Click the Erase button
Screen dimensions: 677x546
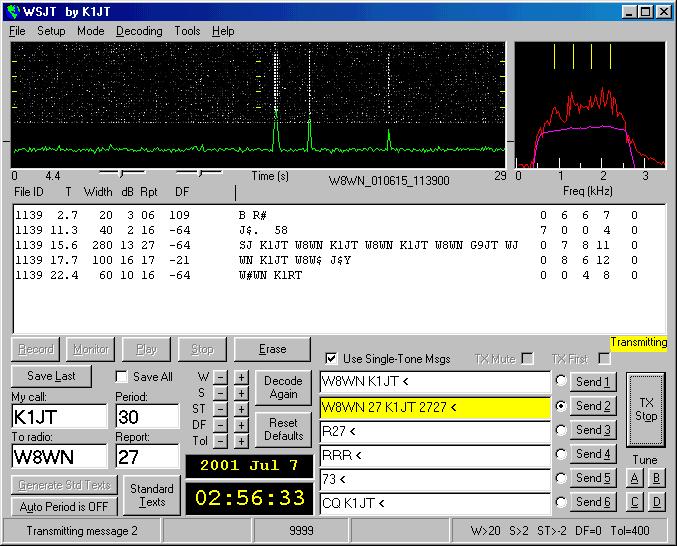click(272, 349)
